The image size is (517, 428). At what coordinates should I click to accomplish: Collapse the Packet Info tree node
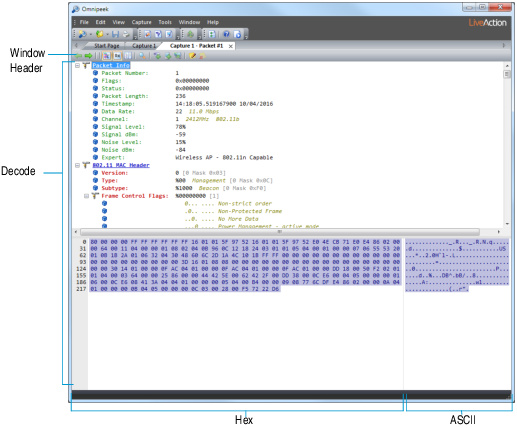[77, 65]
